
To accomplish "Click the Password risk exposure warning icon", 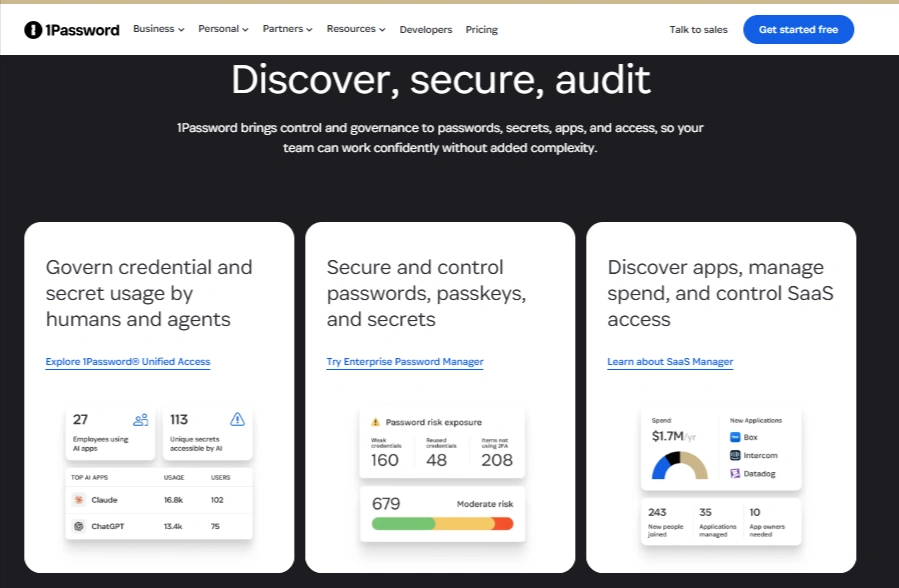I will point(376,422).
